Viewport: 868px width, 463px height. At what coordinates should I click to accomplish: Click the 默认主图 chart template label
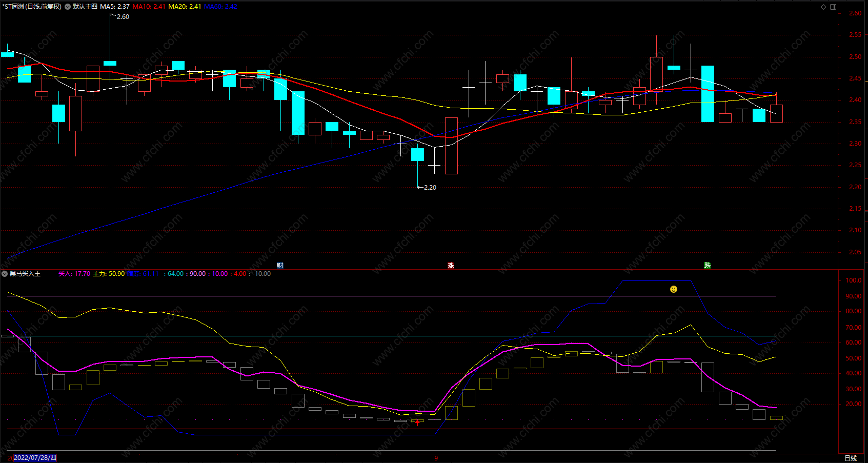point(85,7)
